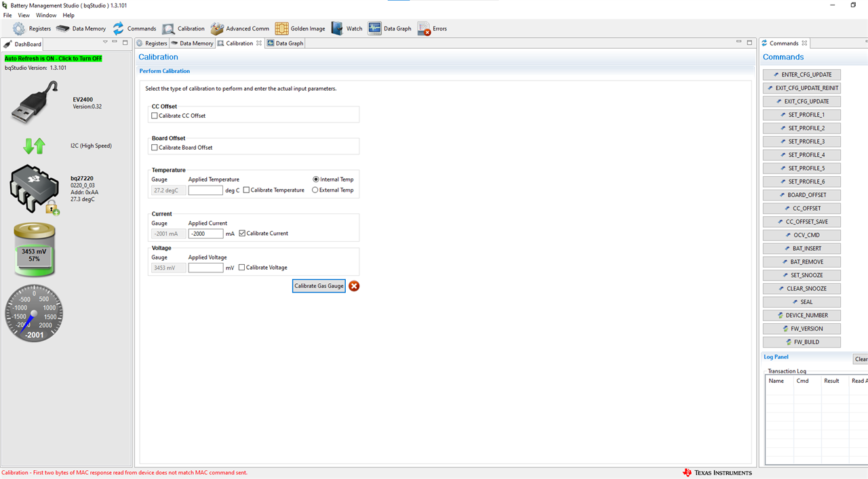Click the Perform Calibration section header
Image resolution: width=868 pixels, height=479 pixels.
click(165, 71)
